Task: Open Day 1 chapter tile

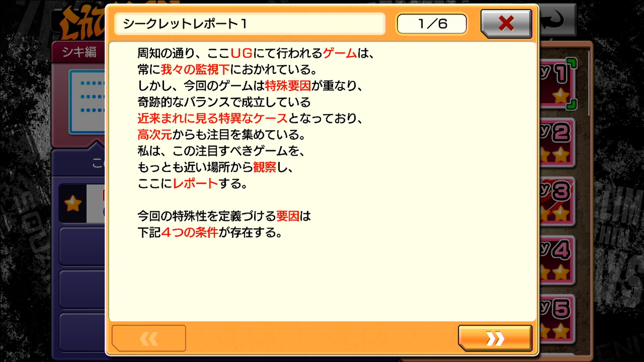Action: tap(557, 84)
